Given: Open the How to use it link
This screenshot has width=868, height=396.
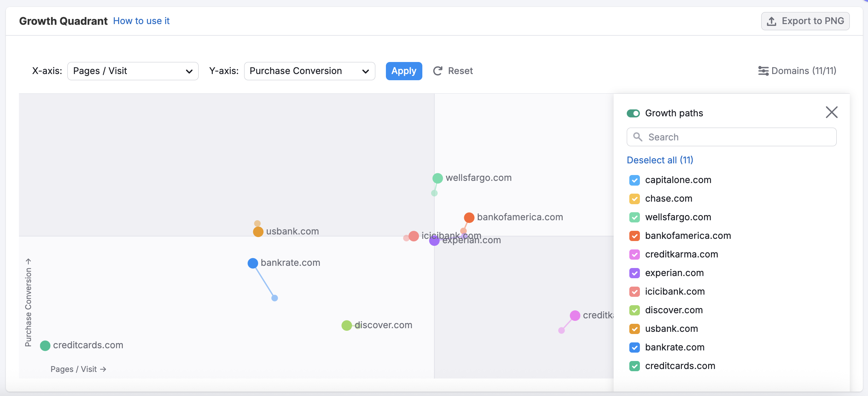Looking at the screenshot, I should (141, 21).
